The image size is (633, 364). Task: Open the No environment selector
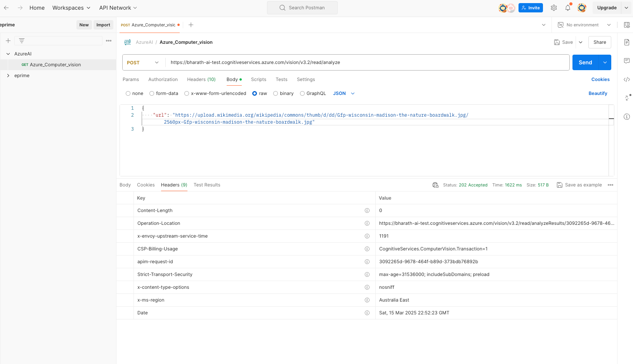click(584, 25)
